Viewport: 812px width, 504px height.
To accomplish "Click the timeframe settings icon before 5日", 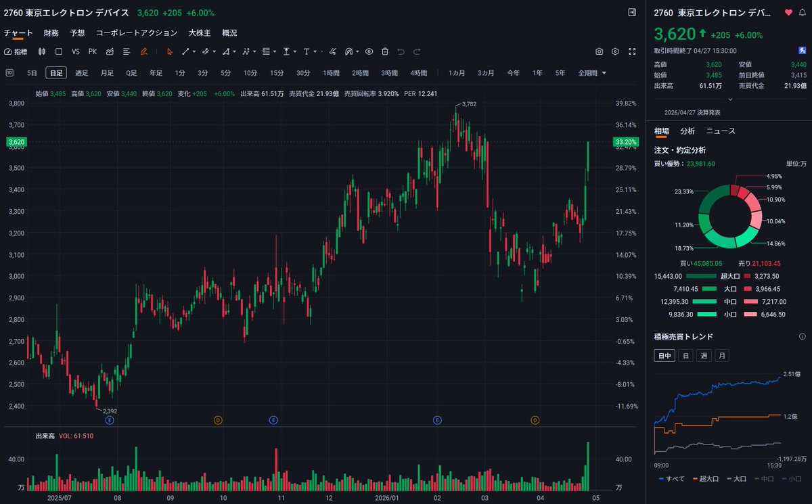I will 9,72.
